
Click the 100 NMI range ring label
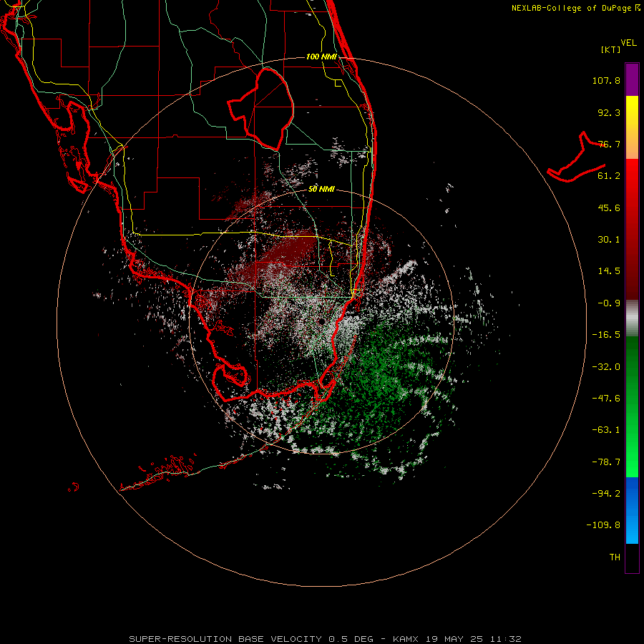click(321, 57)
